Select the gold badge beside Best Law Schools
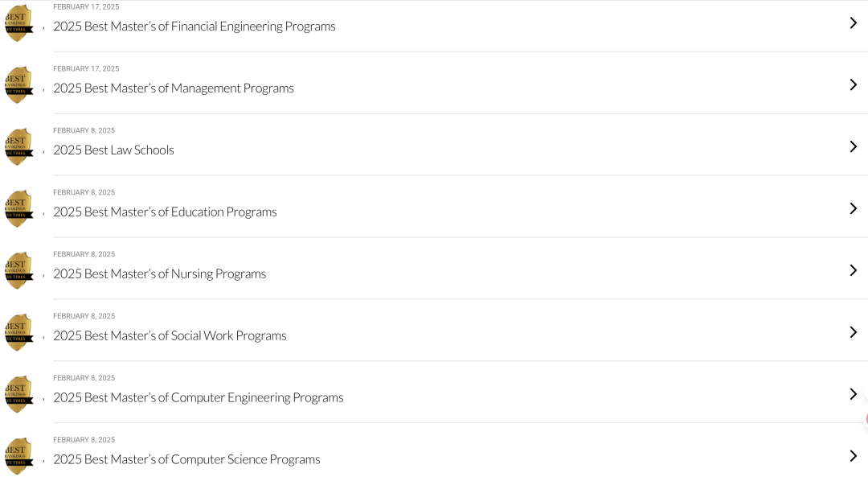This screenshot has height=477, width=868. pyautogui.click(x=18, y=147)
